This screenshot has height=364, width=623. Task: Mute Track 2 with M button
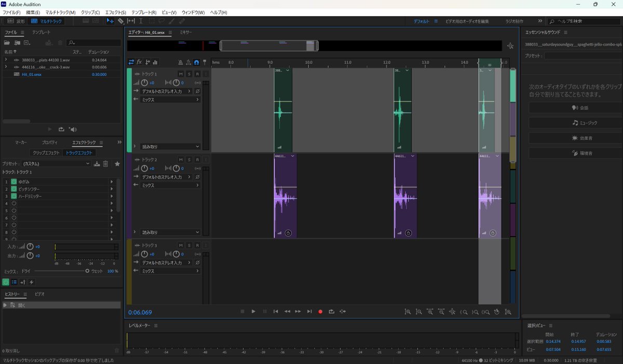tap(181, 159)
